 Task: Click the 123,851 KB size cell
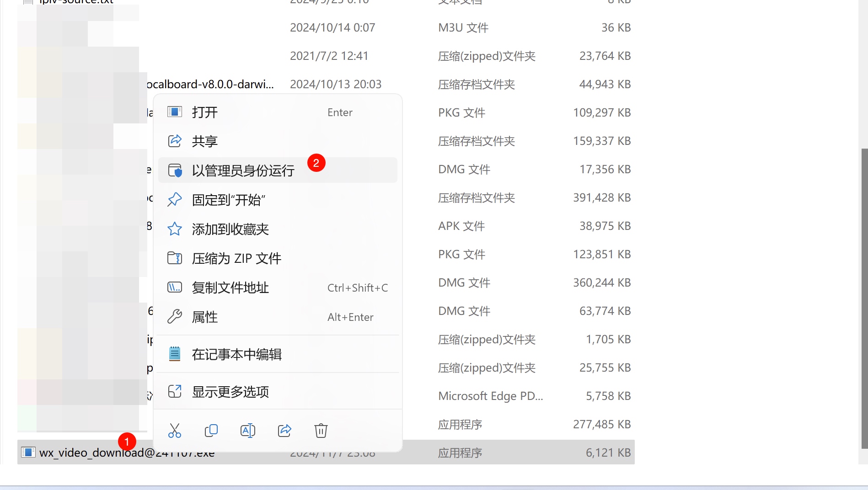[602, 255]
